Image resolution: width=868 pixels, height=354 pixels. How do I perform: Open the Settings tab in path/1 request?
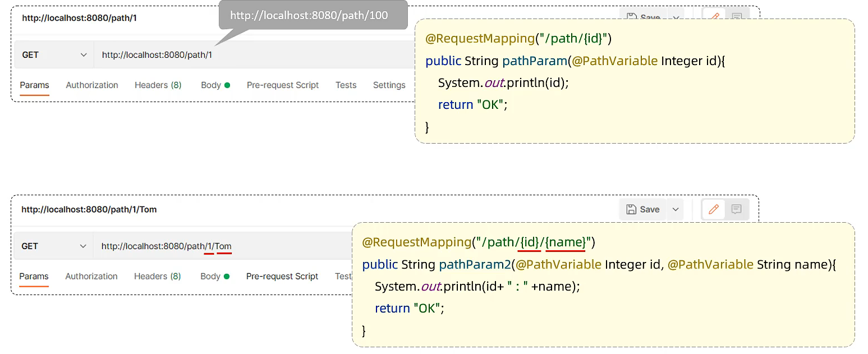389,85
